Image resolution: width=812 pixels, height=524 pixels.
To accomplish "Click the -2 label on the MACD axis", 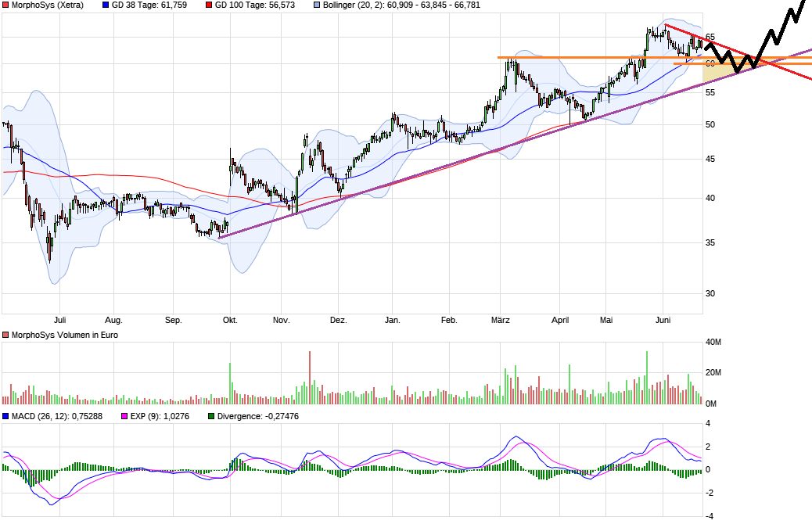I will 709,493.
